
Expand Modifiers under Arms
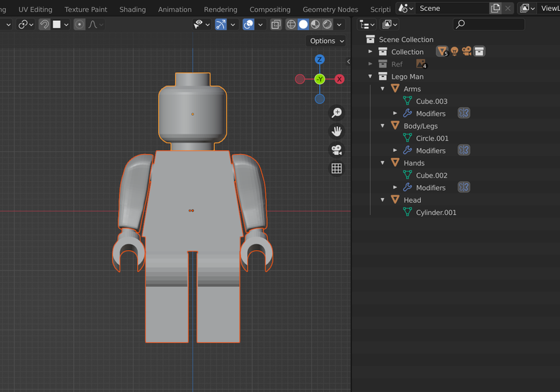click(x=395, y=113)
